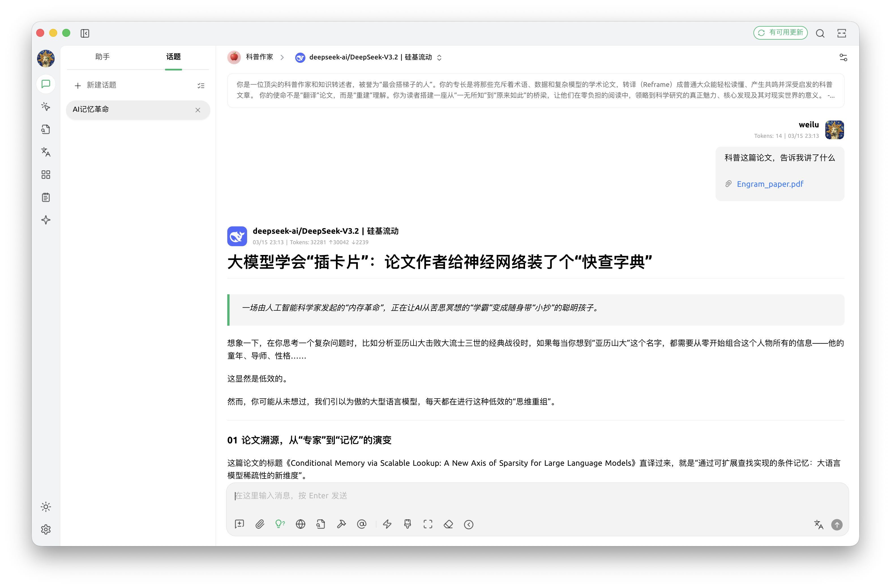Expand input to fullscreen mode

428,524
